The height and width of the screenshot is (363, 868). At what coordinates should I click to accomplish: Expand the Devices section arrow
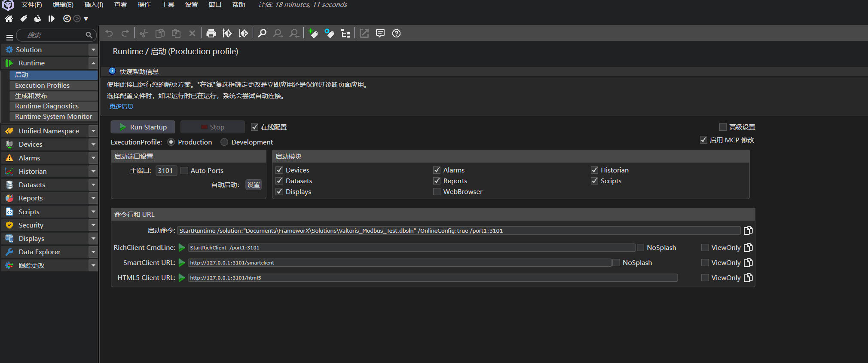click(93, 144)
